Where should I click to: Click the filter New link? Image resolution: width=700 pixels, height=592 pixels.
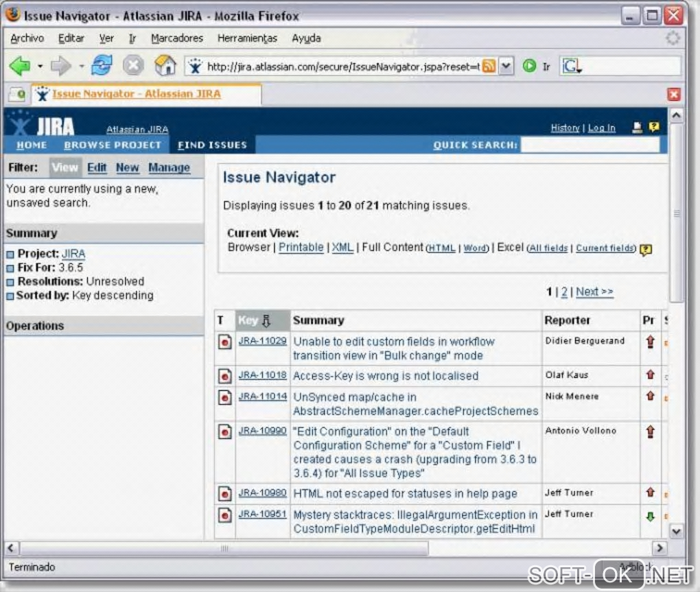tap(127, 168)
